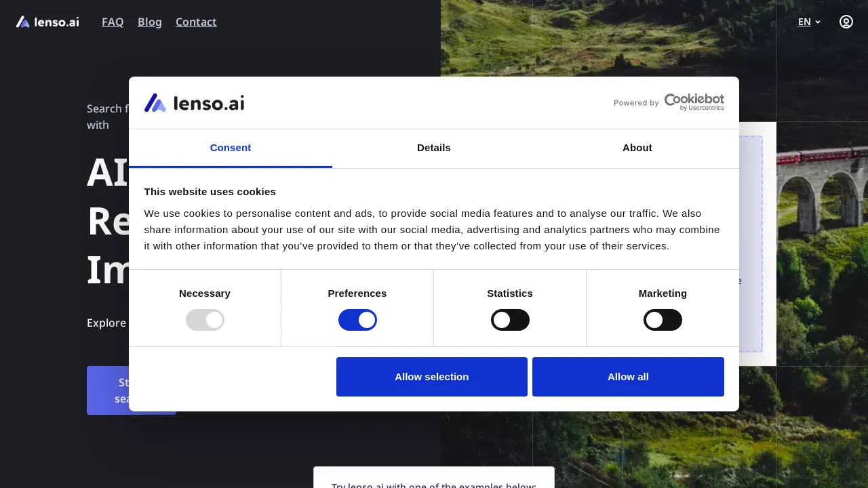Open the Contact page
Viewport: 868px width, 488px height.
point(196,22)
